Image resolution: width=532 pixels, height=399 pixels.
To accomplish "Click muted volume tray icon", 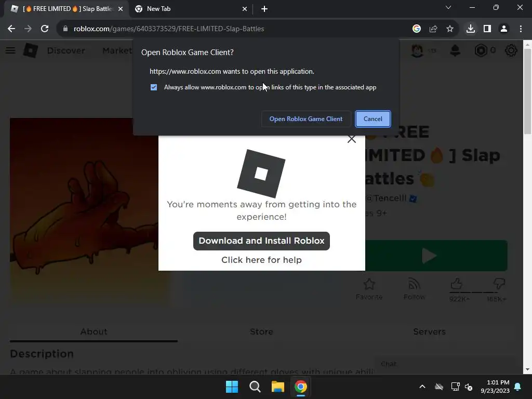I will click(469, 387).
